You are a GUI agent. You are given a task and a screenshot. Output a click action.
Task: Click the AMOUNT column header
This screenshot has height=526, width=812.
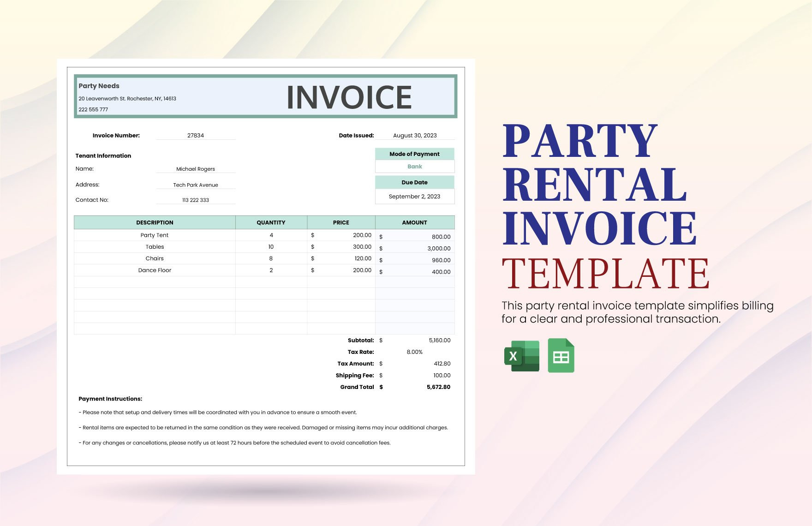(415, 222)
